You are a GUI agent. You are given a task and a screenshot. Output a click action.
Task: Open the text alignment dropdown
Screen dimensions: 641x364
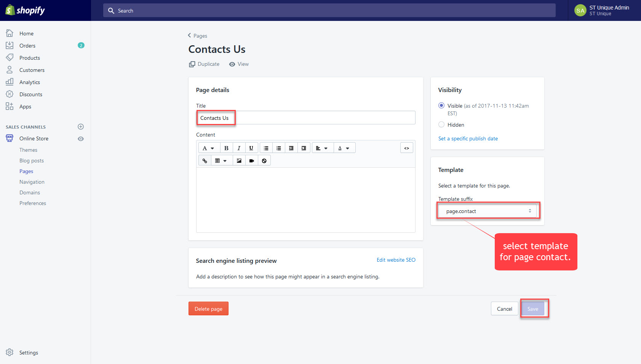(323, 148)
